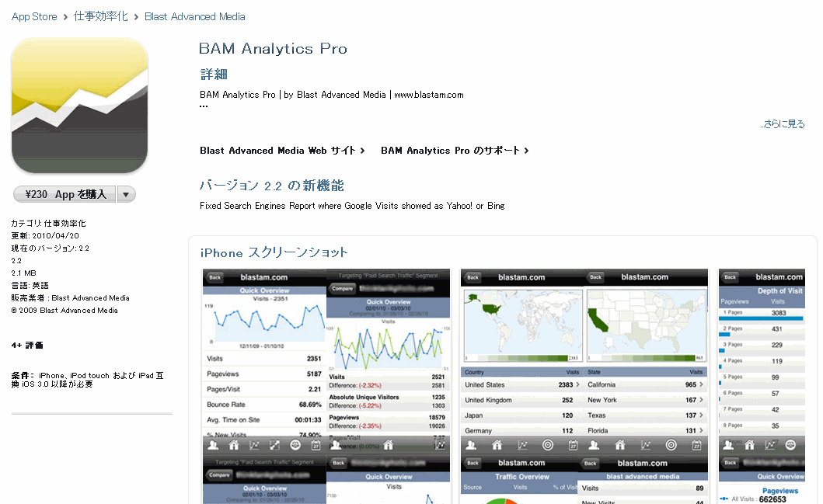The image size is (823, 504).
Task: Click home icon below the state list
Action: (620, 445)
